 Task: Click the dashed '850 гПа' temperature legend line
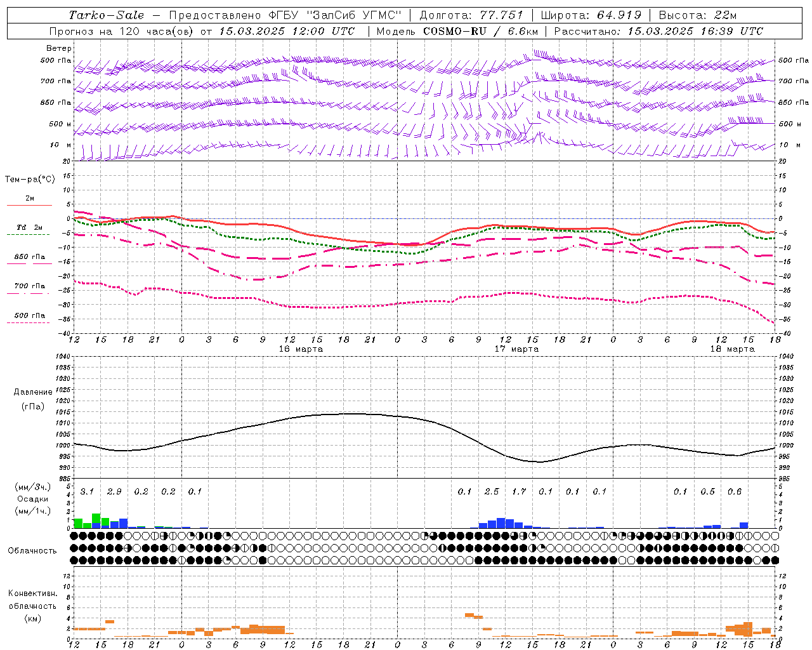(28, 263)
